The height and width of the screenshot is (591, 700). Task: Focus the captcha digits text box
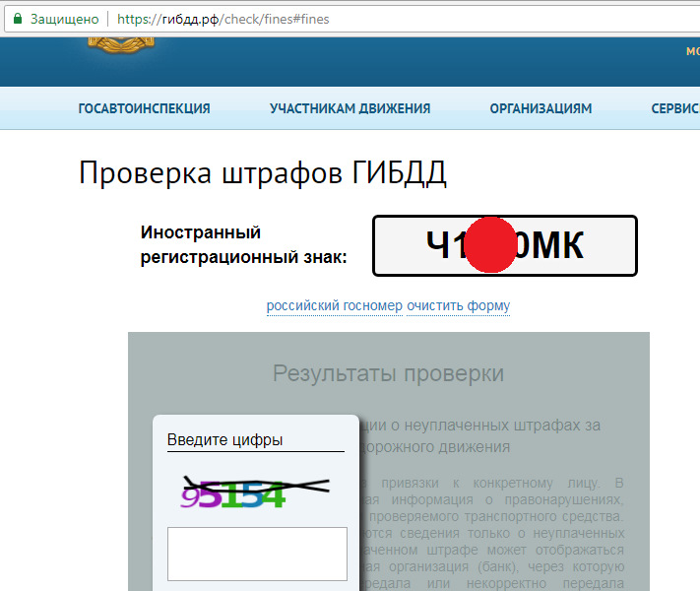click(257, 554)
